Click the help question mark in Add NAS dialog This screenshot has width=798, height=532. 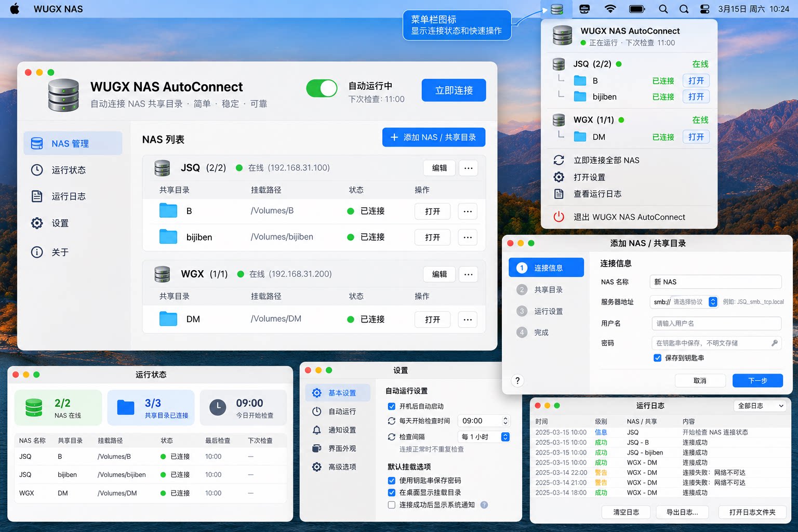(517, 380)
